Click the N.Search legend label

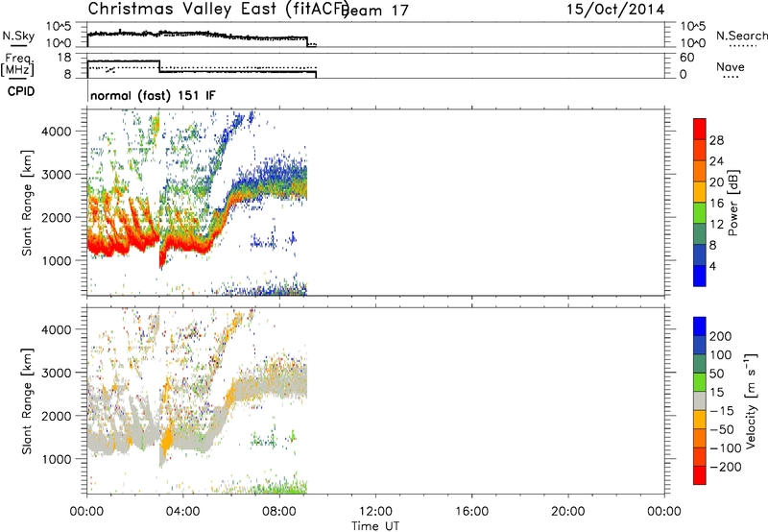pos(741,36)
